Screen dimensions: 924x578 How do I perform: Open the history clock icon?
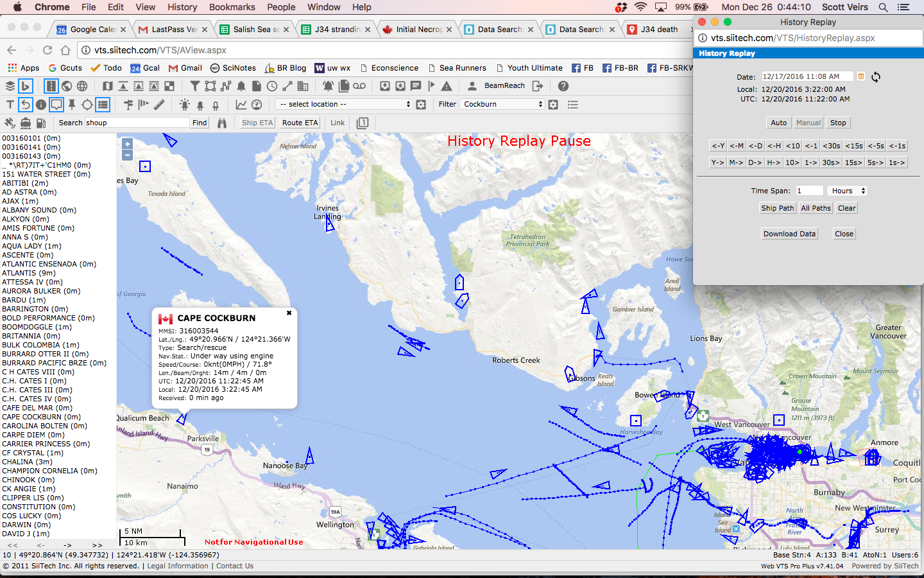click(x=272, y=86)
